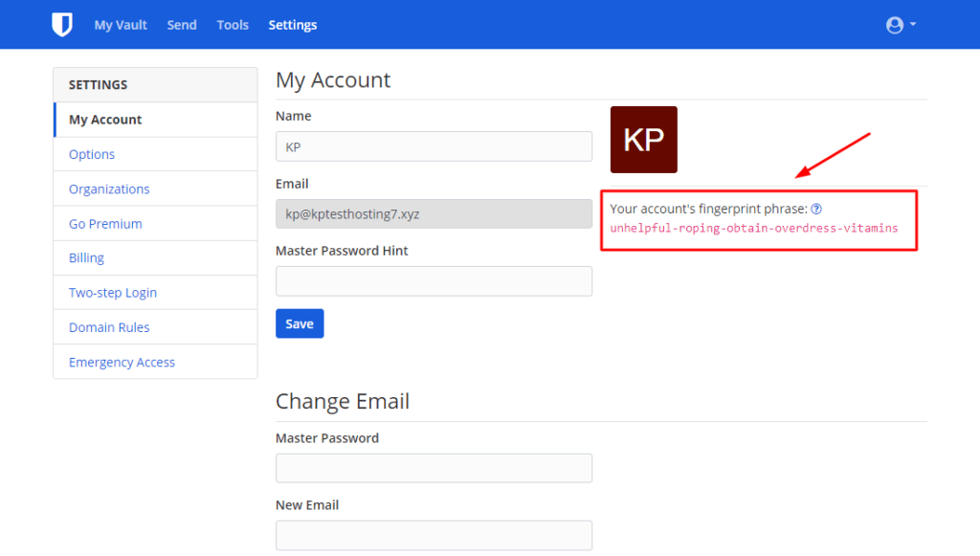Click the Master Password Hint field
The width and height of the screenshot is (980, 556).
(434, 280)
